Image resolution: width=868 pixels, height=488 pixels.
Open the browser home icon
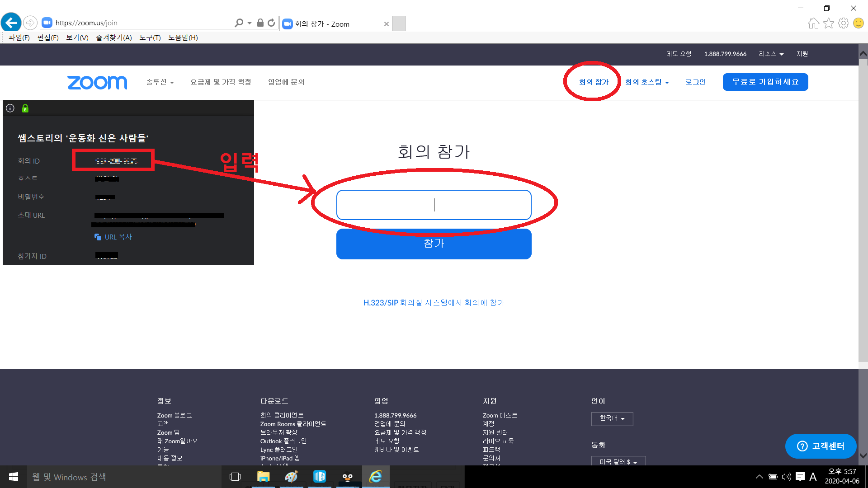tap(813, 23)
